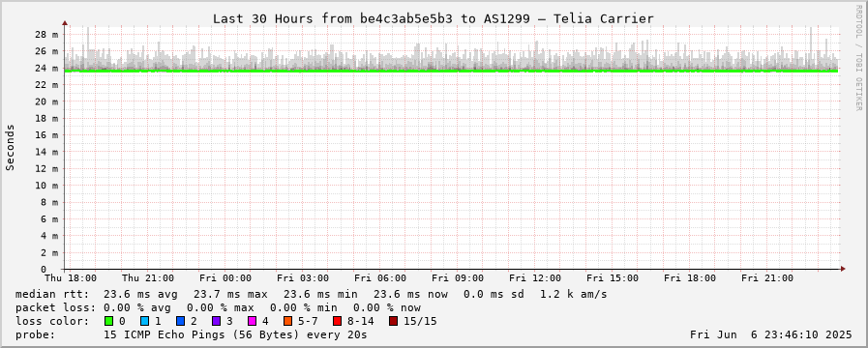Screen dimensions: 868x348
Task: Click the 28 m y-axis label
Action: pyautogui.click(x=46, y=34)
